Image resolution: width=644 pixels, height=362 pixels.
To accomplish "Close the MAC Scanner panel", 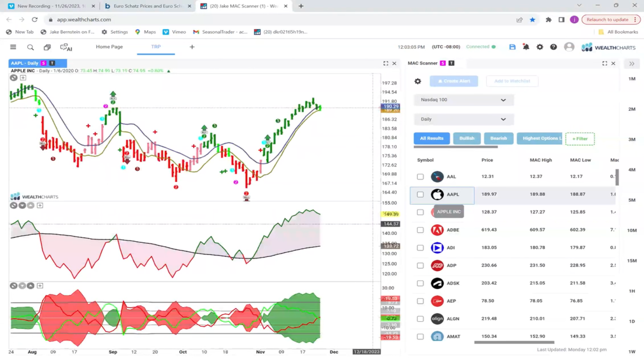I will 613,63.
